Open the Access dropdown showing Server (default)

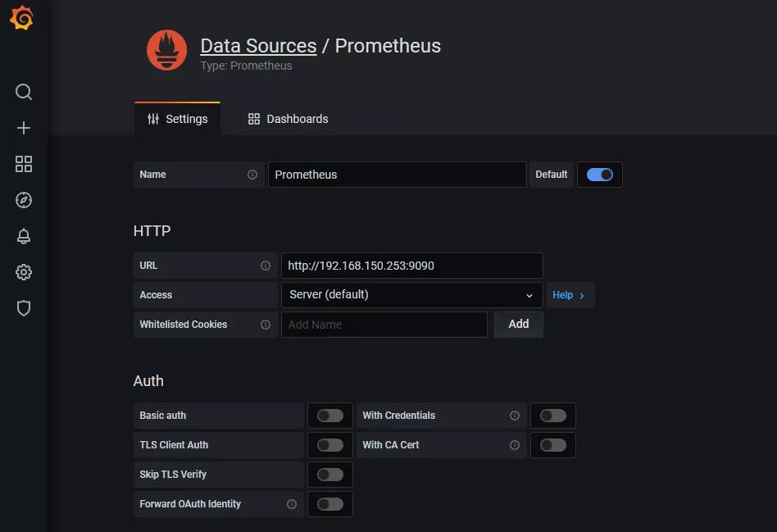click(x=411, y=295)
